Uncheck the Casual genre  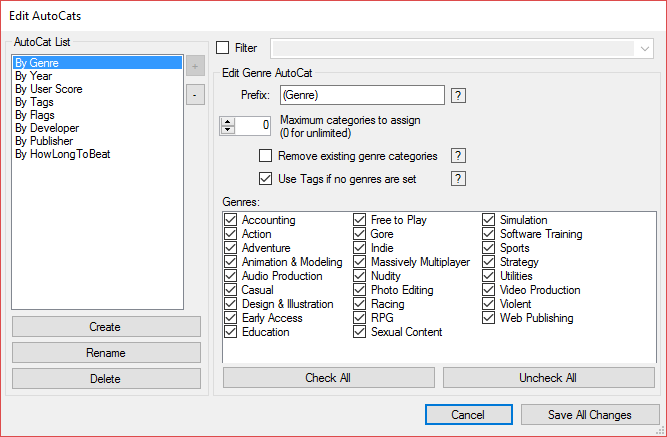(x=231, y=290)
